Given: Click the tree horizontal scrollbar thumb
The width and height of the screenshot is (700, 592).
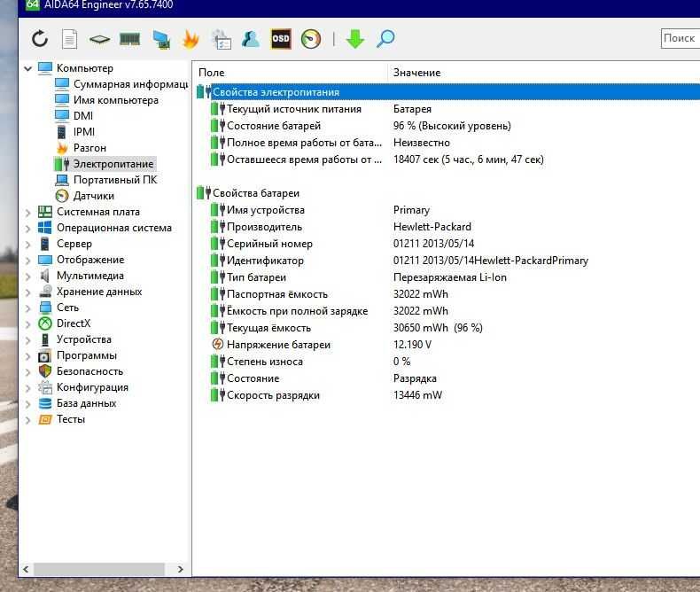Looking at the screenshot, I should click(99, 569).
